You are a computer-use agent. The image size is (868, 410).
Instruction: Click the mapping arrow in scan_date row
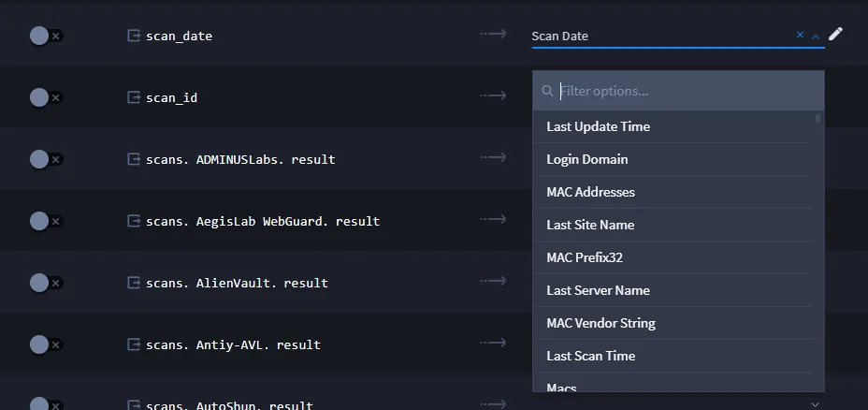pyautogui.click(x=493, y=35)
